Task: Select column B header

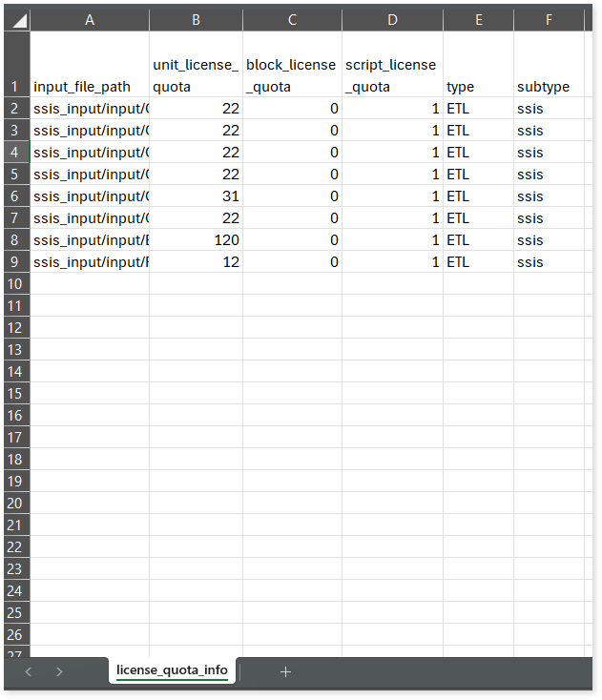Action: [x=196, y=20]
